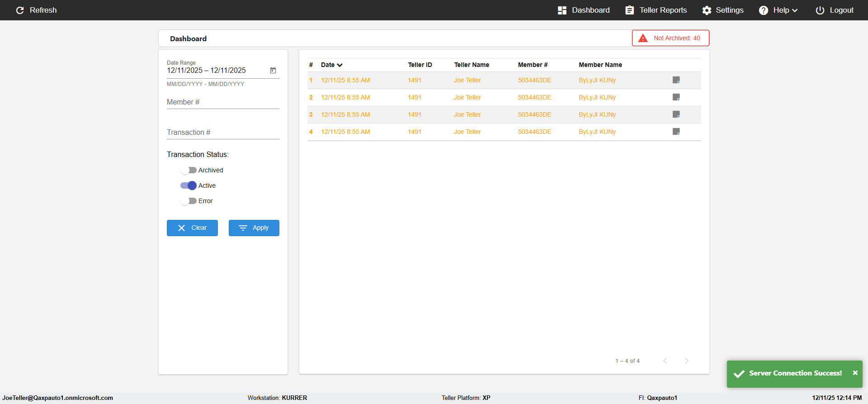Click the Refresh text button
The width and height of the screenshot is (868, 404).
pyautogui.click(x=43, y=10)
